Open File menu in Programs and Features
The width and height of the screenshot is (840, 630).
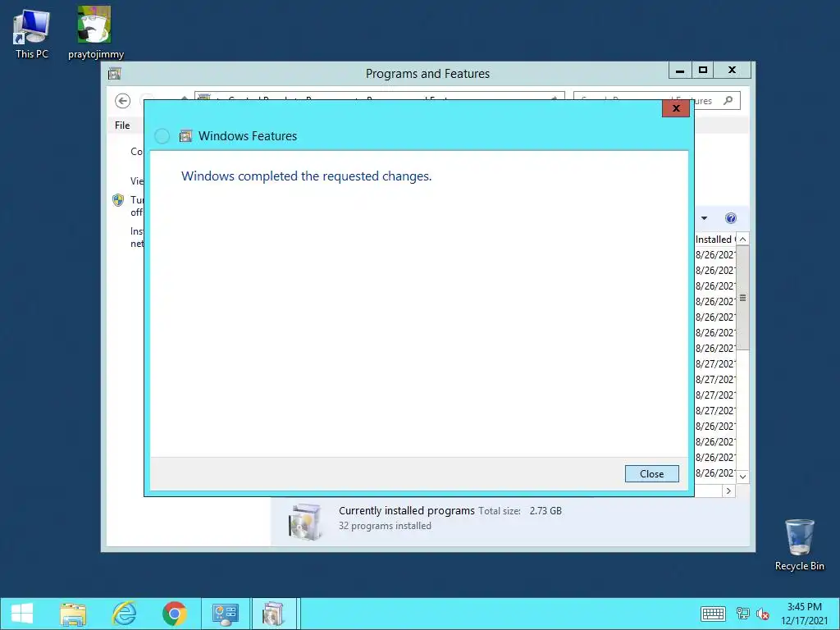122,126
